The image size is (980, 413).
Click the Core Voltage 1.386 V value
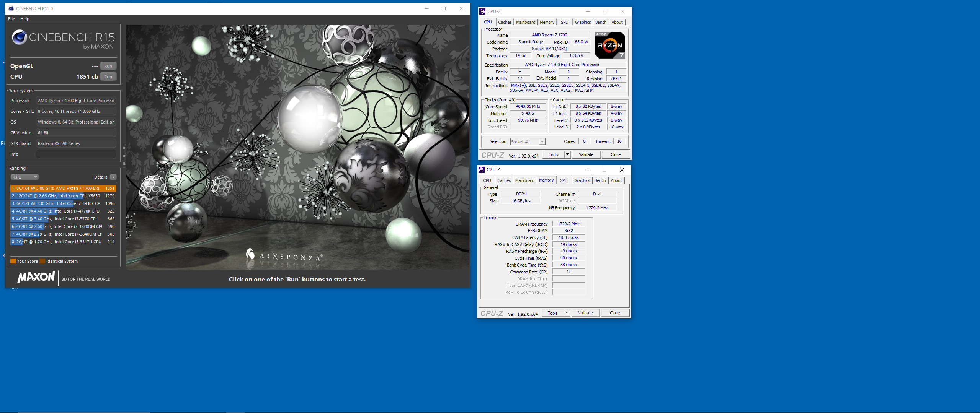point(576,56)
